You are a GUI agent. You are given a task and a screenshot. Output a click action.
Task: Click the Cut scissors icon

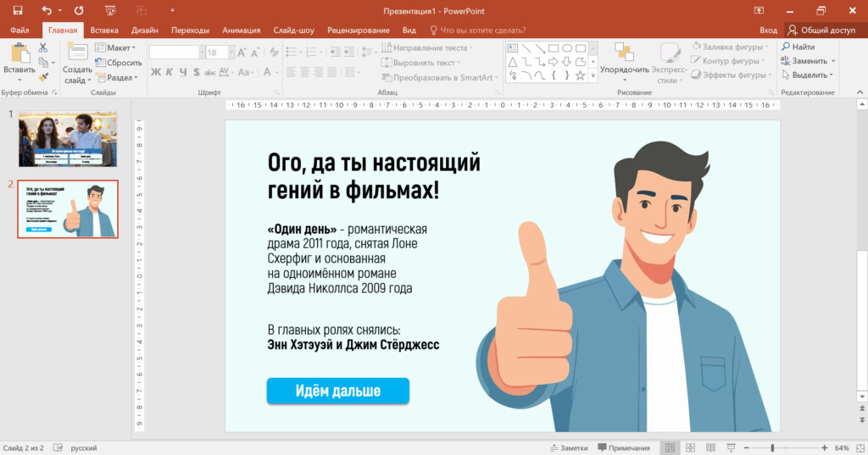point(43,48)
